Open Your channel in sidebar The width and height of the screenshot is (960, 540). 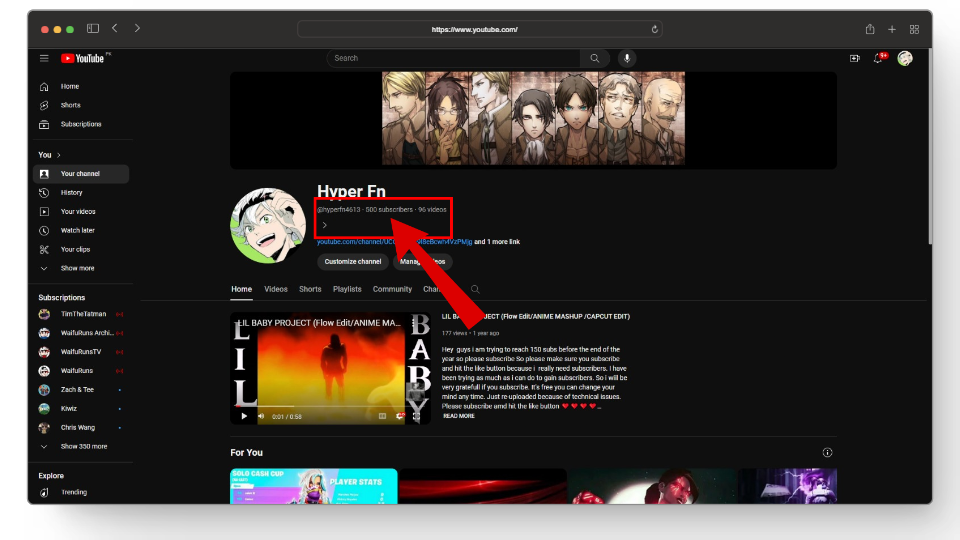point(81,174)
